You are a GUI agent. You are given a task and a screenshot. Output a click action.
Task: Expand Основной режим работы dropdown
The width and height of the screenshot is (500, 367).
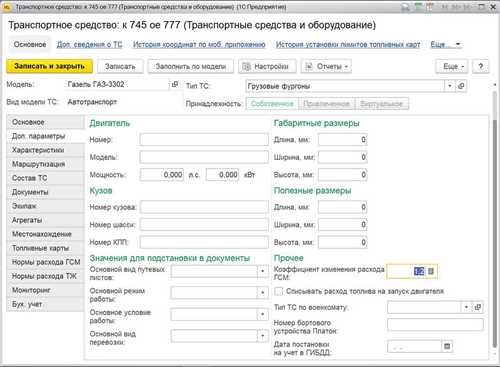click(x=263, y=293)
